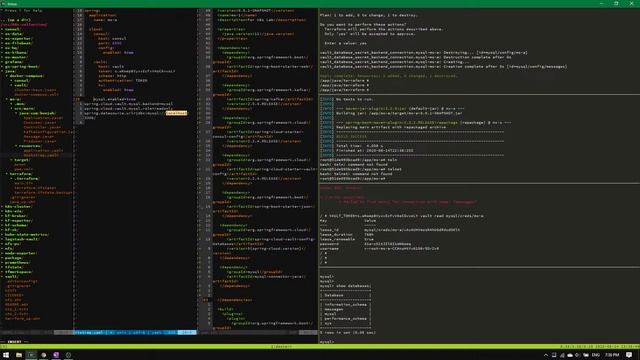Open the LICENSE file in tree
The height and width of the screenshot is (360, 640).
[x=14, y=295]
